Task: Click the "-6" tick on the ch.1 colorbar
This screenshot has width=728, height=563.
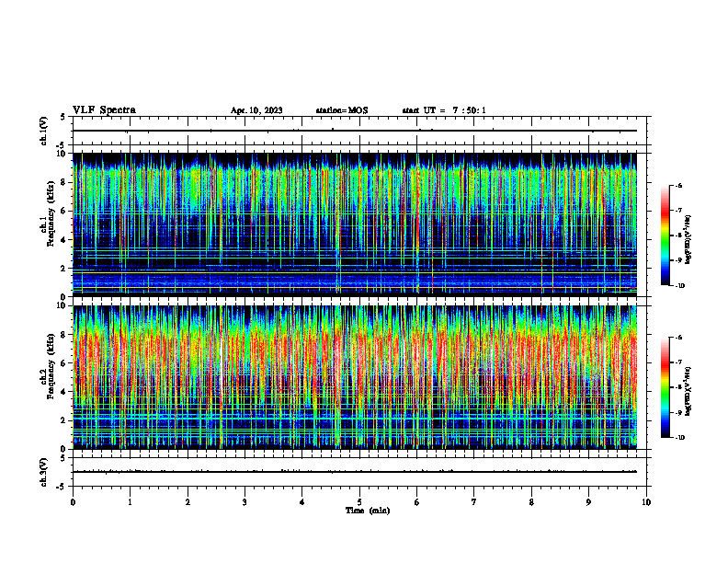Action: [x=678, y=186]
